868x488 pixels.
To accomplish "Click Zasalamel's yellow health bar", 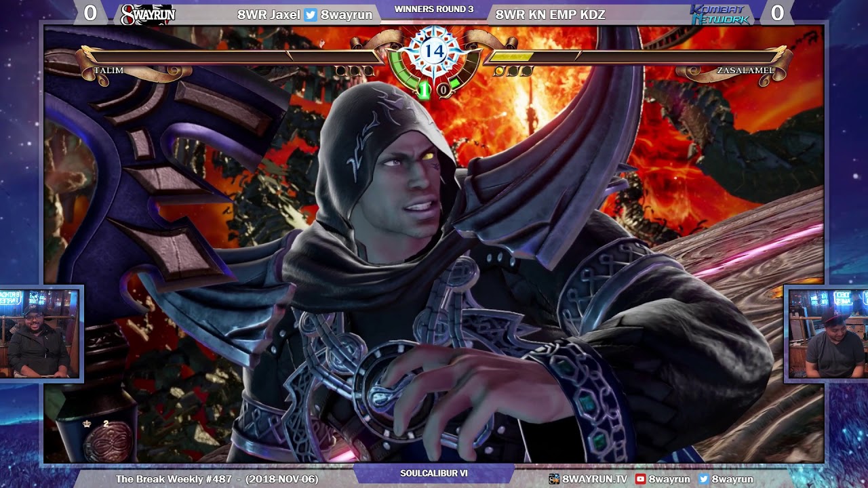I will pyautogui.click(x=511, y=56).
